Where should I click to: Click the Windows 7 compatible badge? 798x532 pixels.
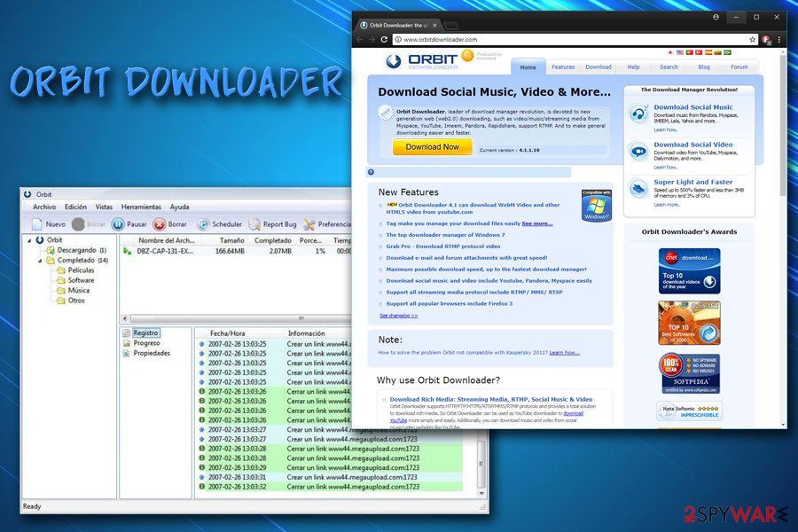pos(596,205)
